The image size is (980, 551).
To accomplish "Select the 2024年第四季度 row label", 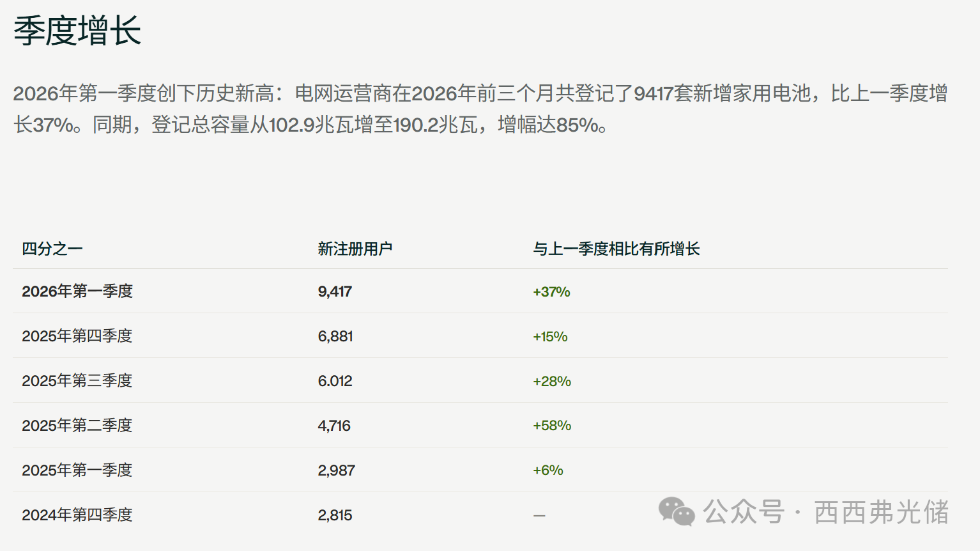I will click(x=77, y=515).
